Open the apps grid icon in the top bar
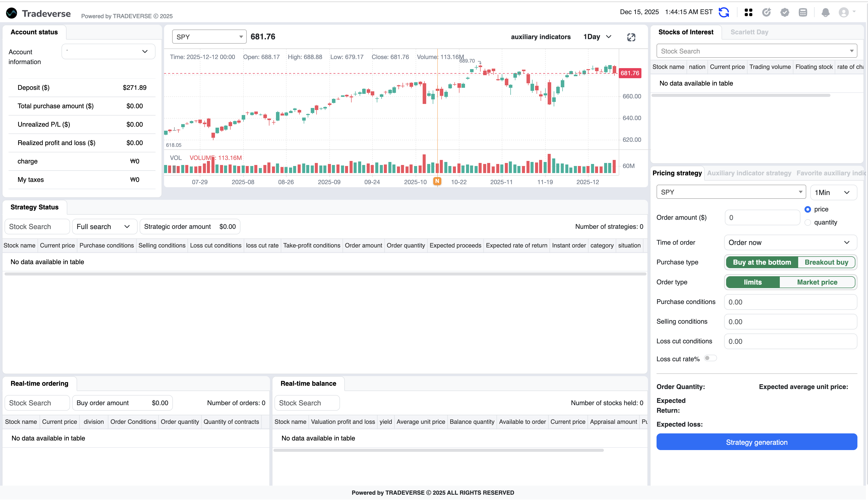 tap(749, 12)
